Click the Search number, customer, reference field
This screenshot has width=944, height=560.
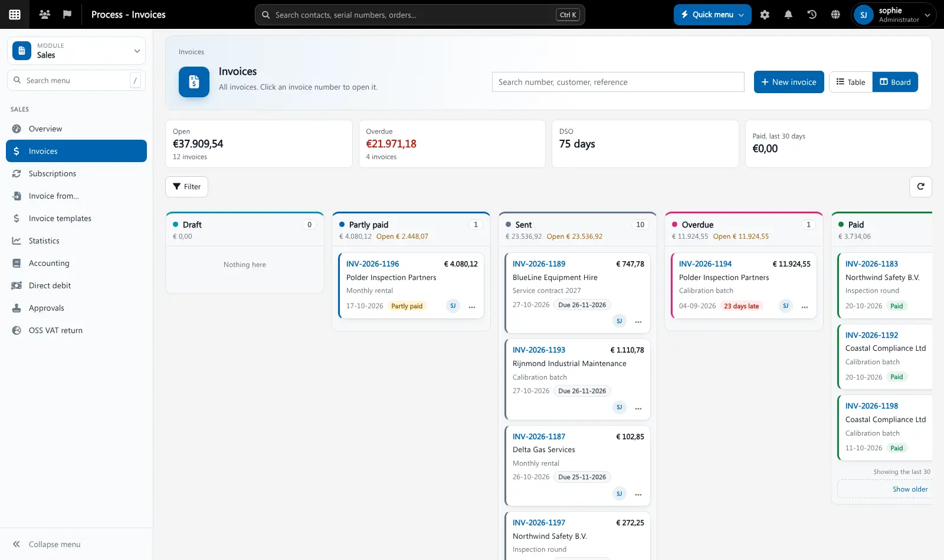(x=618, y=82)
